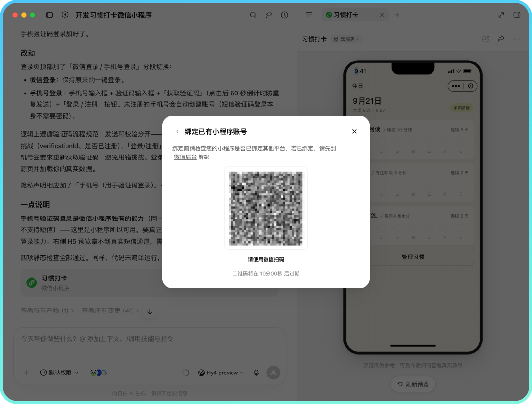
Task: Expand preview panel to fullscreen
Action: click(501, 15)
